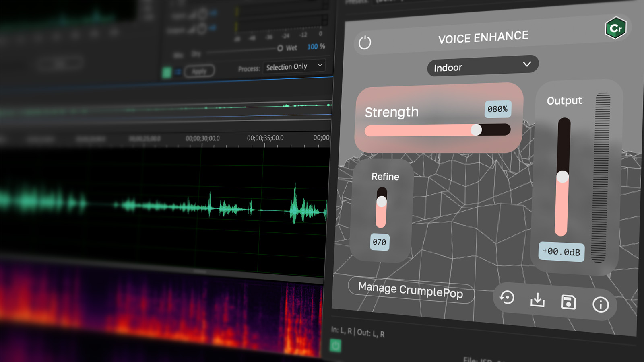Click the Strength slider handle
The height and width of the screenshot is (362, 644).
(476, 130)
